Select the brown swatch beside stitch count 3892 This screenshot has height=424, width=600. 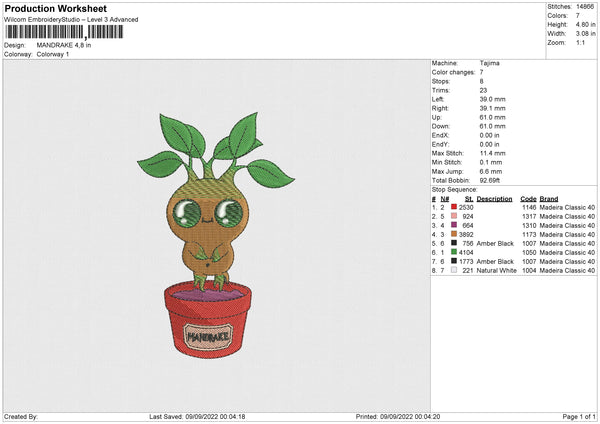(x=454, y=234)
